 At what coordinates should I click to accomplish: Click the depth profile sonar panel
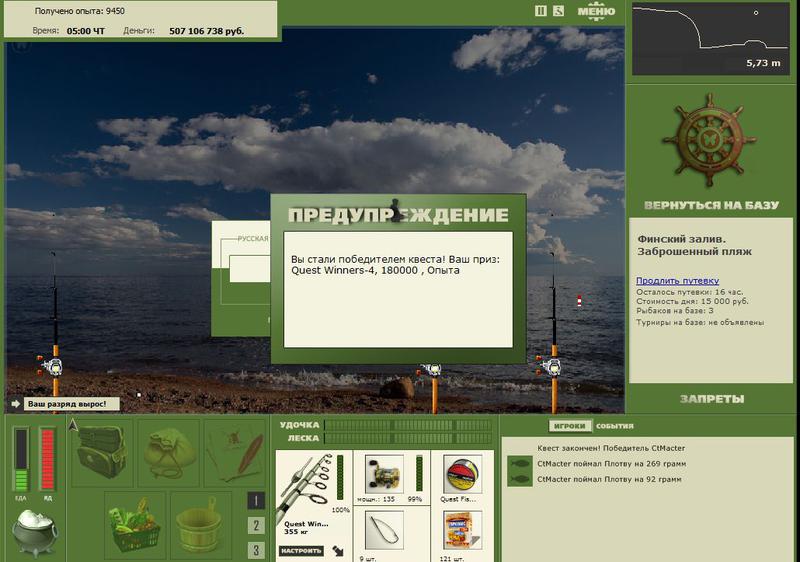point(711,39)
